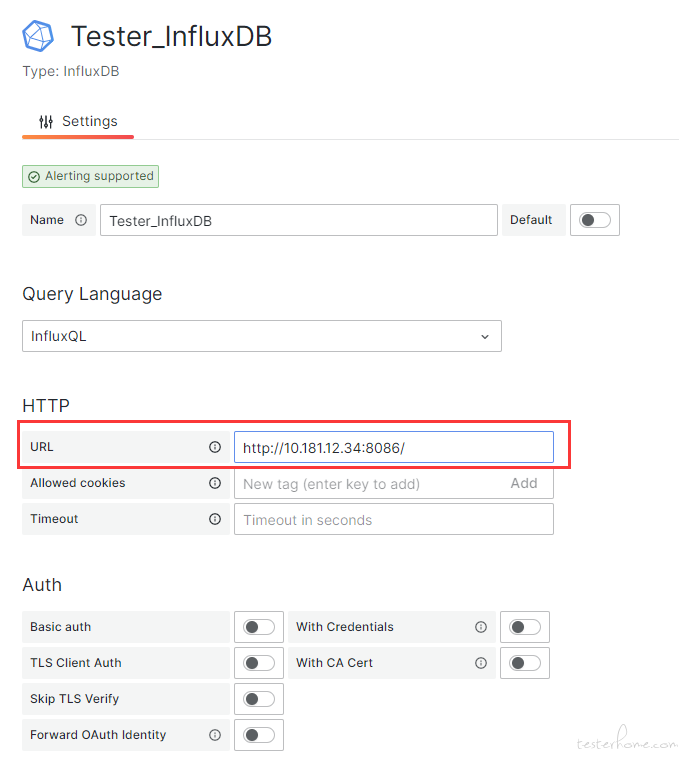Enable the With CA Cert switch
Viewport: 679px width, 760px height.
pyautogui.click(x=525, y=663)
